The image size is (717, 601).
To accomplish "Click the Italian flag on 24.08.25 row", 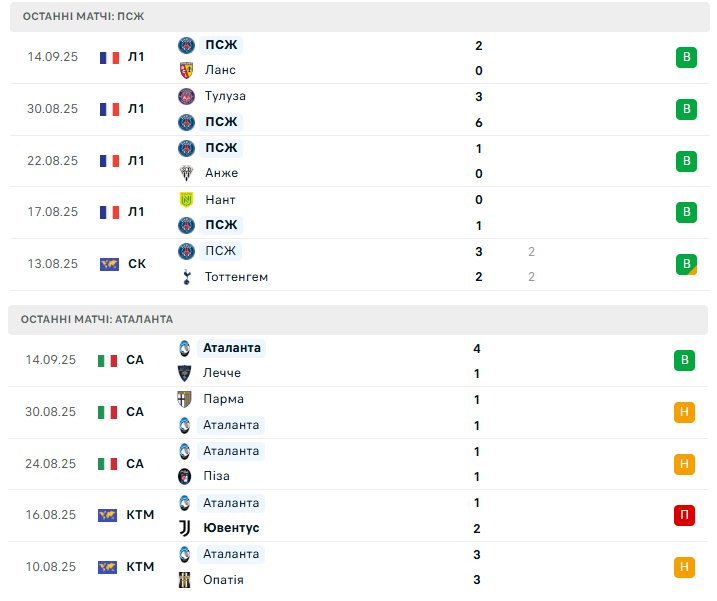I will [107, 464].
